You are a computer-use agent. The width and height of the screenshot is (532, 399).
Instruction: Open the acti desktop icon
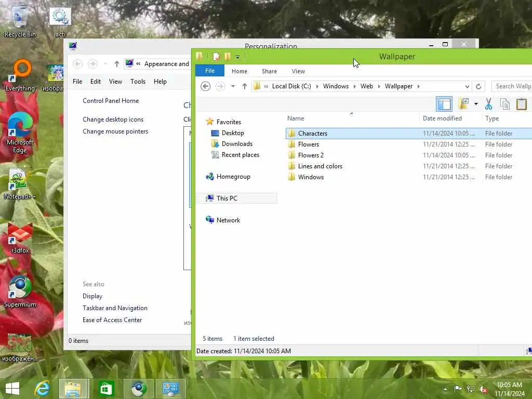[x=60, y=22]
